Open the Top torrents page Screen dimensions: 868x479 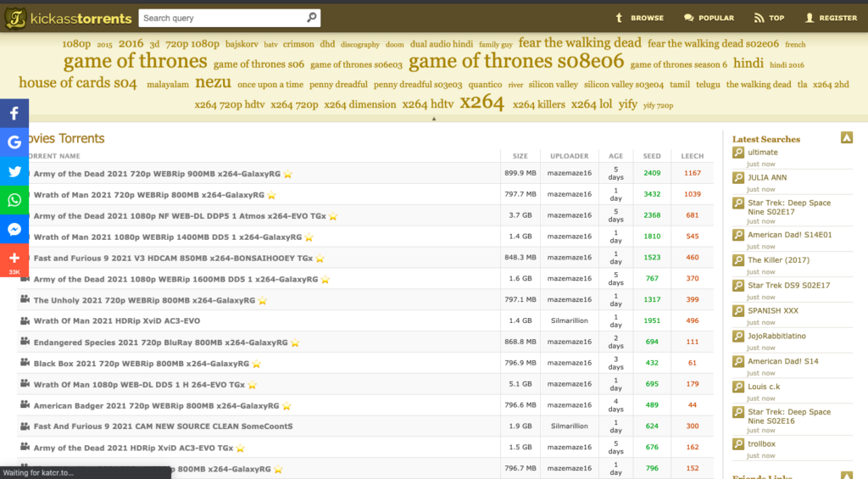point(769,18)
